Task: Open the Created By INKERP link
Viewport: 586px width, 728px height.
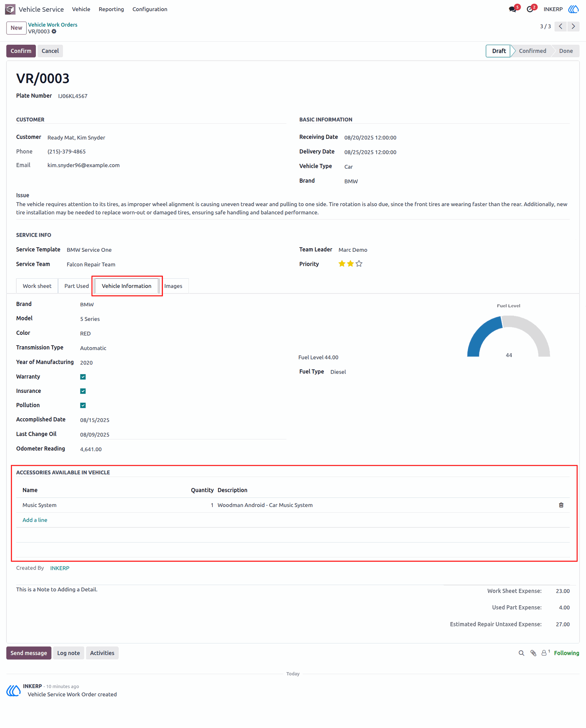Action: (x=60, y=568)
